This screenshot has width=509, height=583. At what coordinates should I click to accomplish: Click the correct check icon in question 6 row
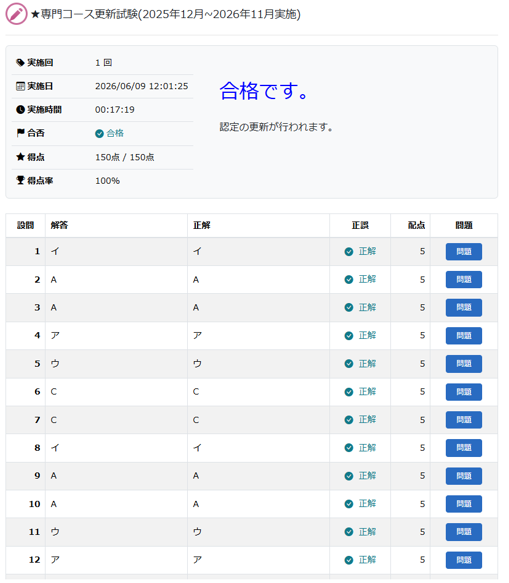tap(349, 392)
